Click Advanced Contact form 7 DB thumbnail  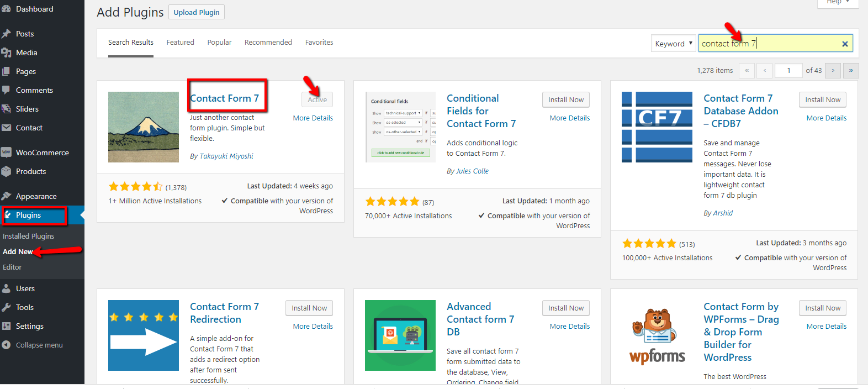(x=400, y=335)
